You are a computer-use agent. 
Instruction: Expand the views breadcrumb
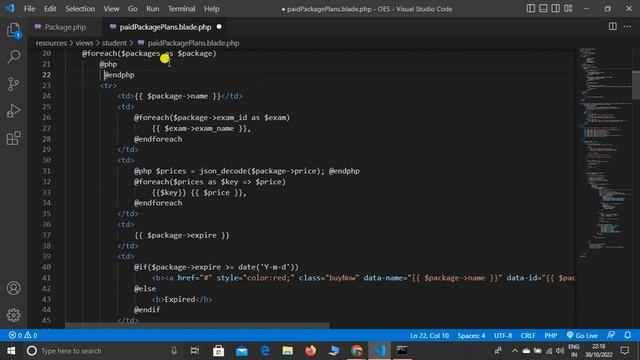click(84, 43)
